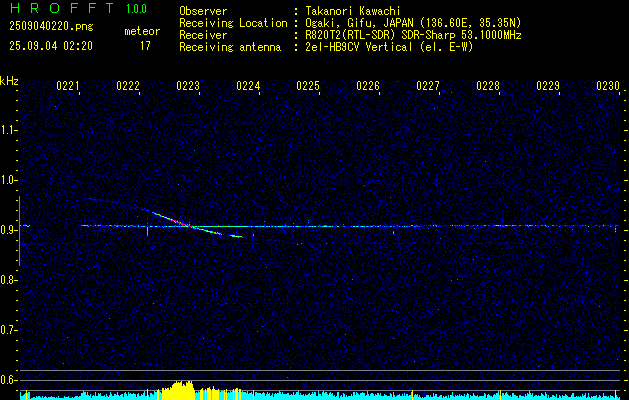The height and width of the screenshot is (400, 629).
Task: Click the R820T2(RTL-SDR) receiver value
Action: point(413,35)
